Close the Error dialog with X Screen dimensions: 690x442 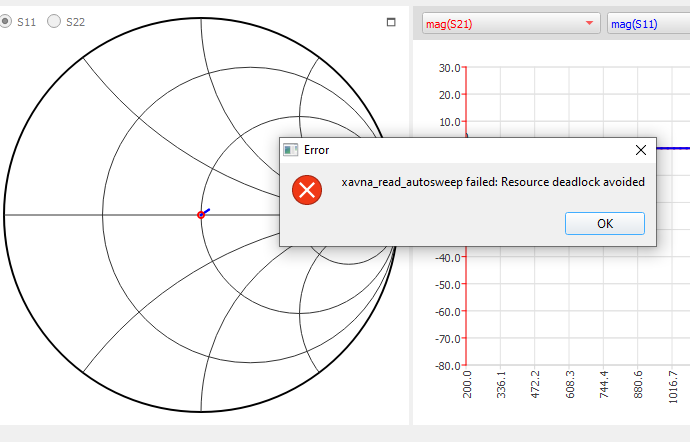(x=641, y=150)
